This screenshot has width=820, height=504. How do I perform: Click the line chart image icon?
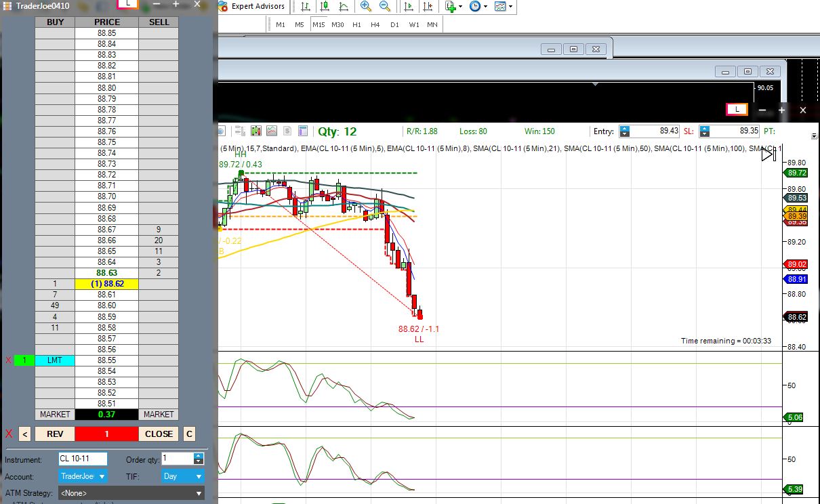[x=272, y=131]
